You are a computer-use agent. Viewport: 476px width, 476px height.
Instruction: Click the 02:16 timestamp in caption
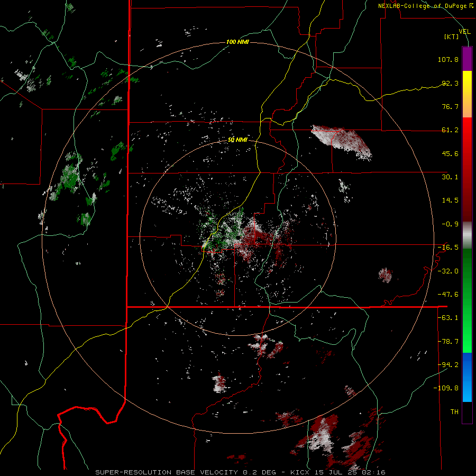point(374,472)
